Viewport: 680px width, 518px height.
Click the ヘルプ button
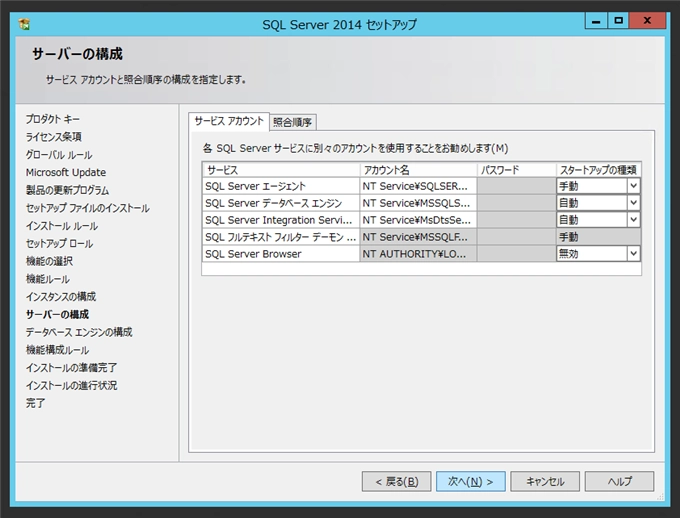[x=619, y=482]
